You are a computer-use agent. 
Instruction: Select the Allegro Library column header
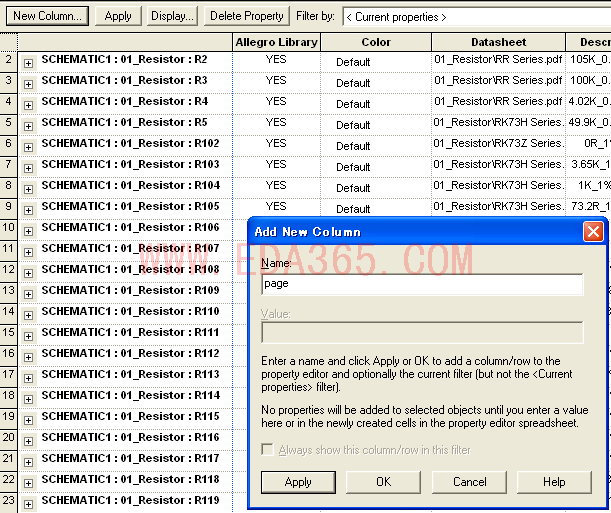276,42
